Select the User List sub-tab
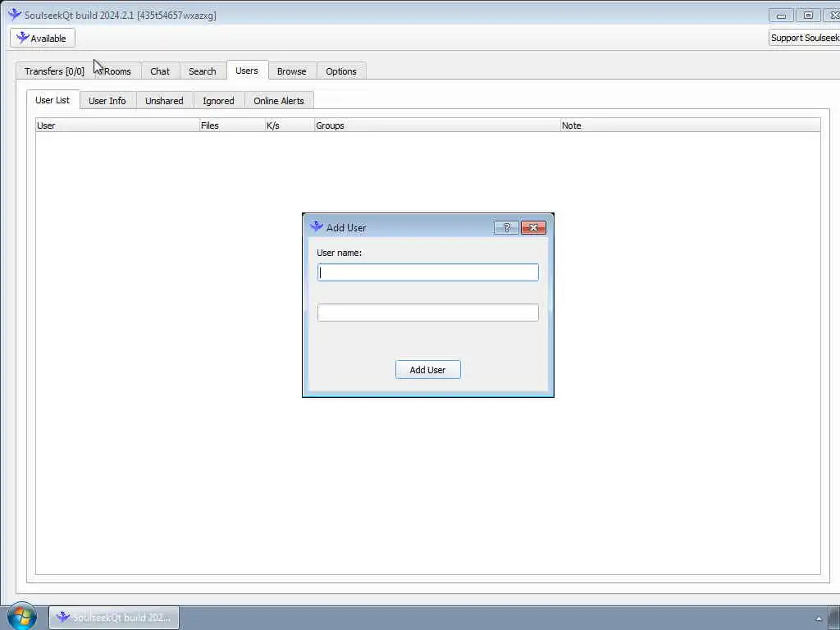Screen dimensions: 840x630 [x=52, y=100]
